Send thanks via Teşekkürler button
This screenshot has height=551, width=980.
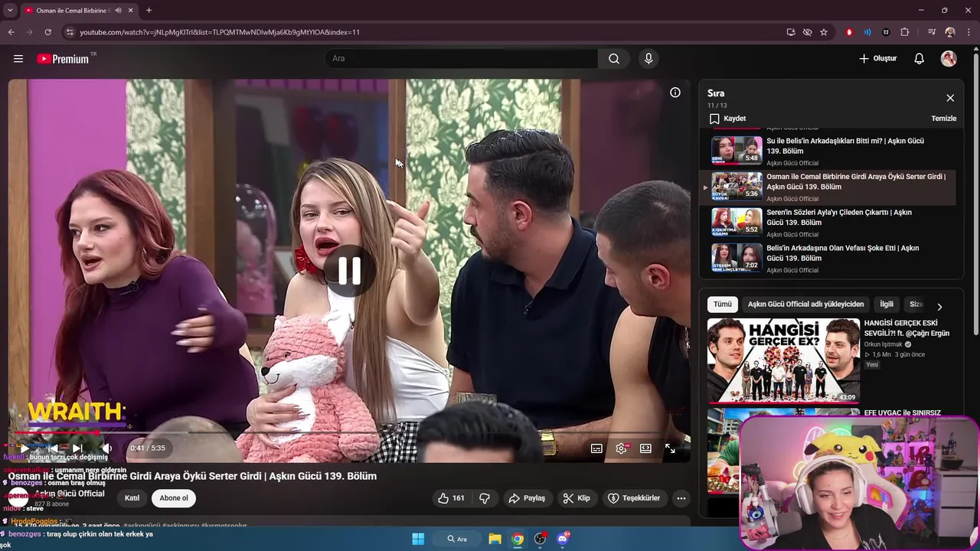pyautogui.click(x=634, y=498)
